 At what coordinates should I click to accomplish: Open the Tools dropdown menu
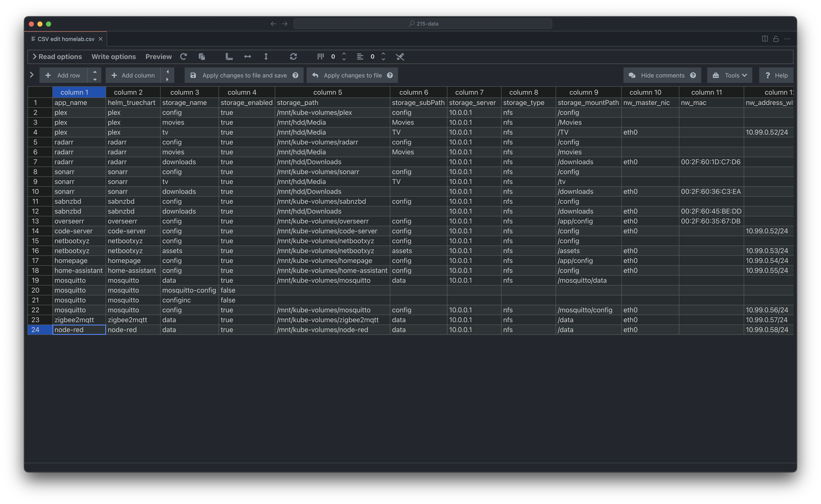point(729,75)
